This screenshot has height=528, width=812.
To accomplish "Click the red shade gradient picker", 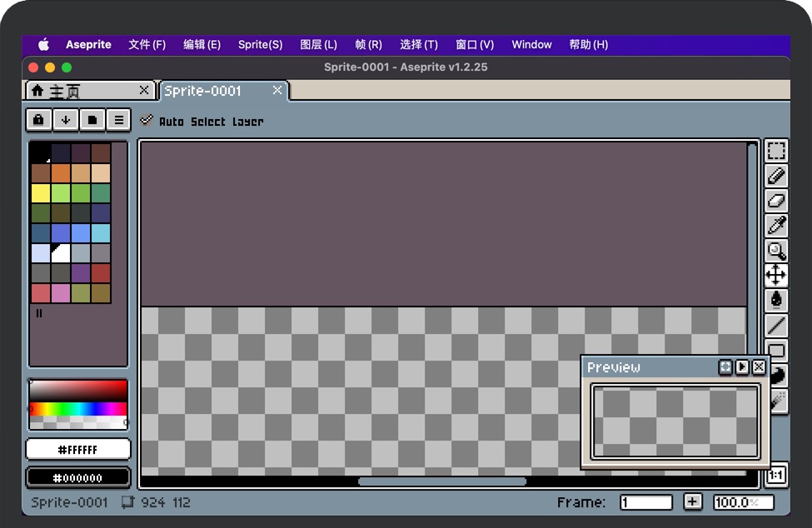I will pyautogui.click(x=78, y=391).
